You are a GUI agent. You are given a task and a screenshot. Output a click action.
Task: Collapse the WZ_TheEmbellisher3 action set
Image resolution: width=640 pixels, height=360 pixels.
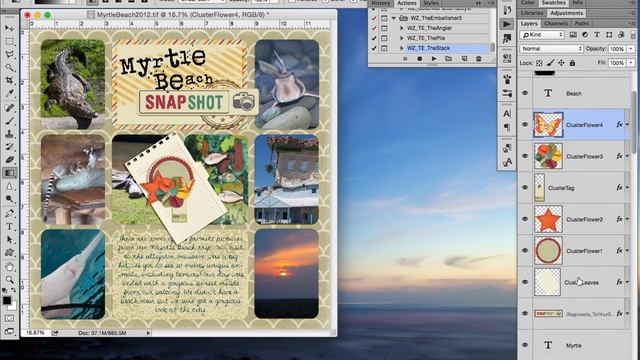point(393,18)
